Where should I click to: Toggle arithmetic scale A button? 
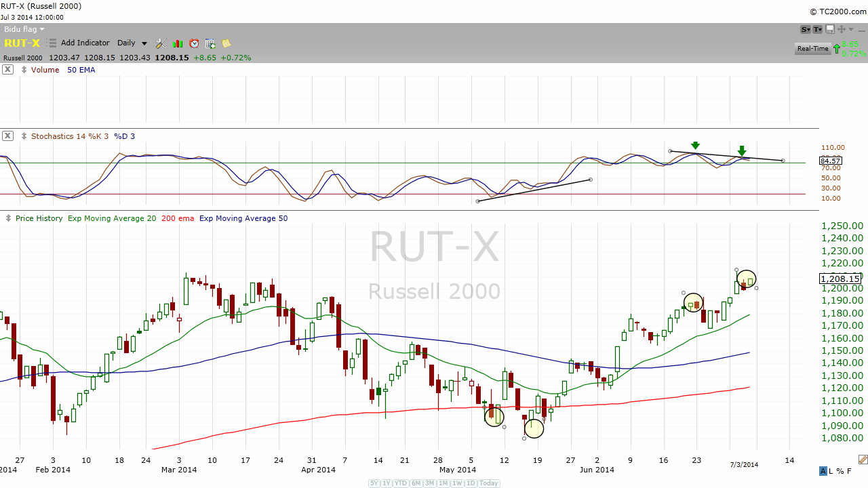click(823, 471)
